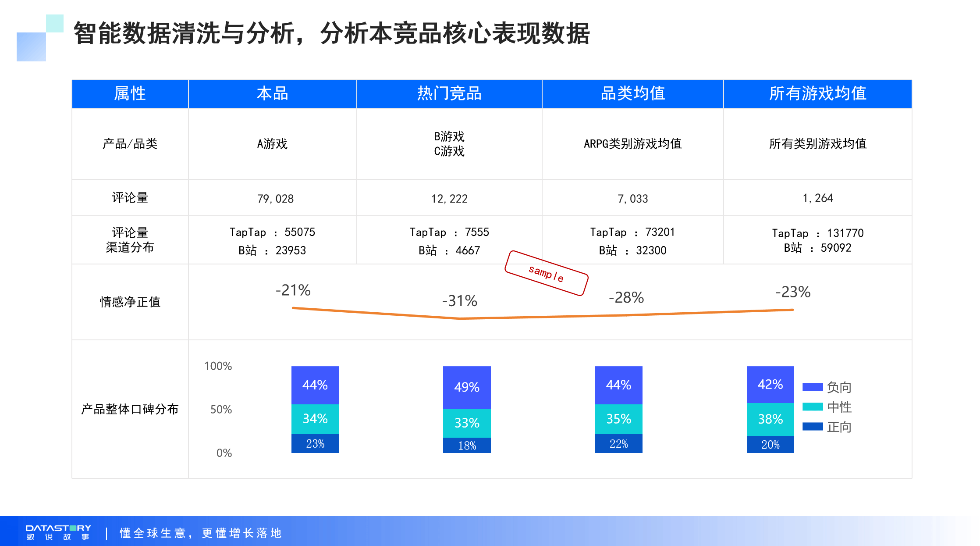Click the 负向 legend color swatch
The height and width of the screenshot is (546, 980).
812,387
